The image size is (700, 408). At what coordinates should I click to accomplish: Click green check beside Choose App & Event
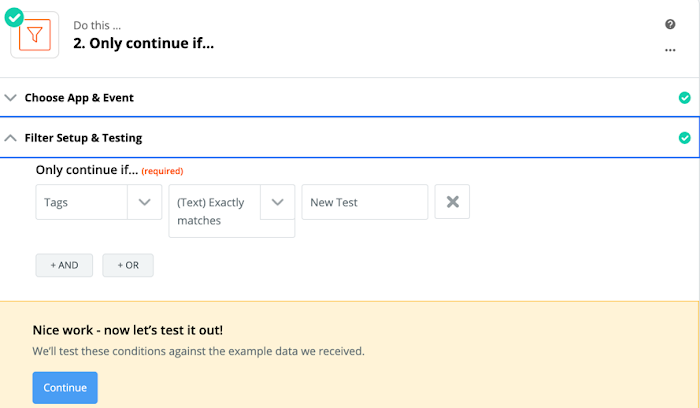point(684,98)
